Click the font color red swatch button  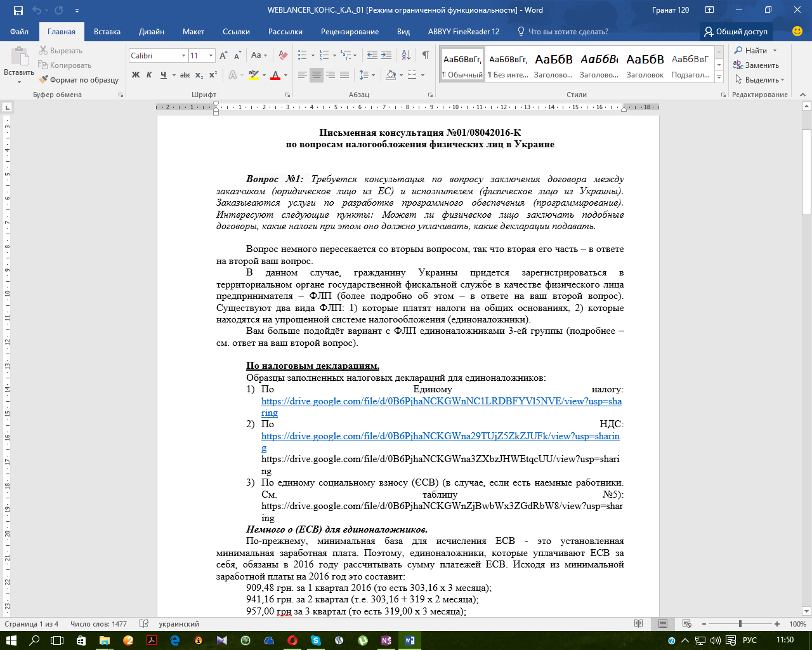tap(275, 75)
